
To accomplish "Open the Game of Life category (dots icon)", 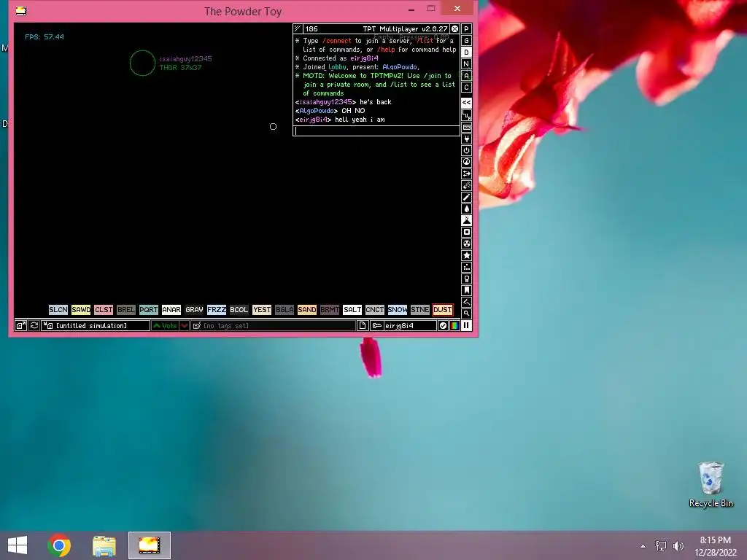I will (x=466, y=267).
